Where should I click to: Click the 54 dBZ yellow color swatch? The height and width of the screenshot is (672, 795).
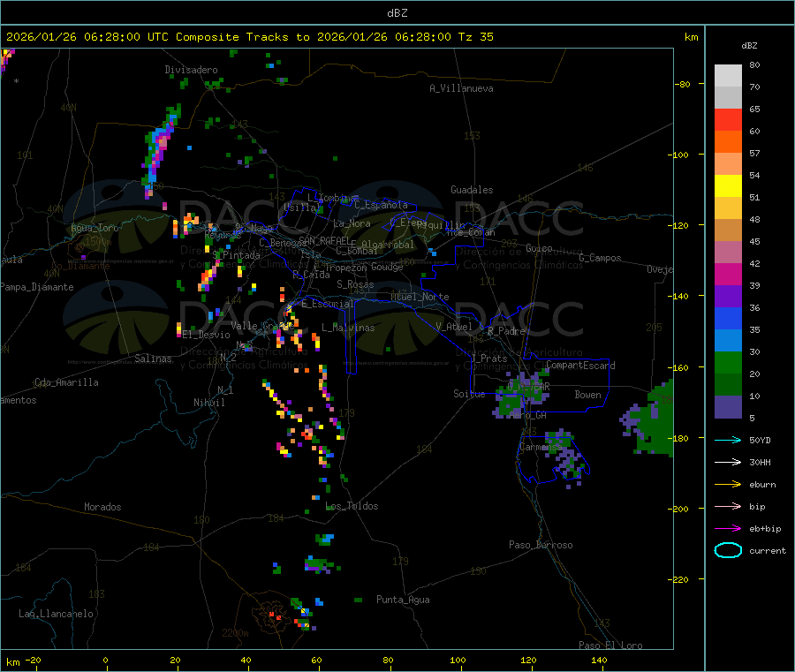728,185
